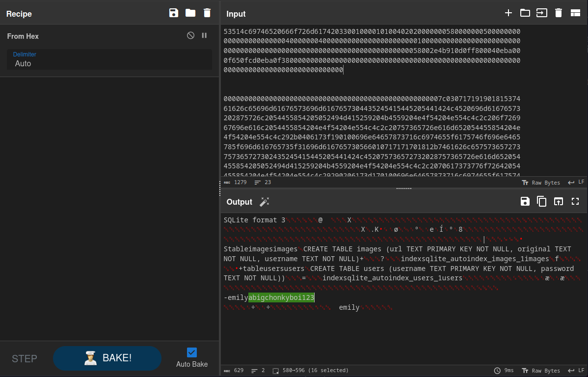
Task: Click output character count 629
Action: [x=234, y=370]
